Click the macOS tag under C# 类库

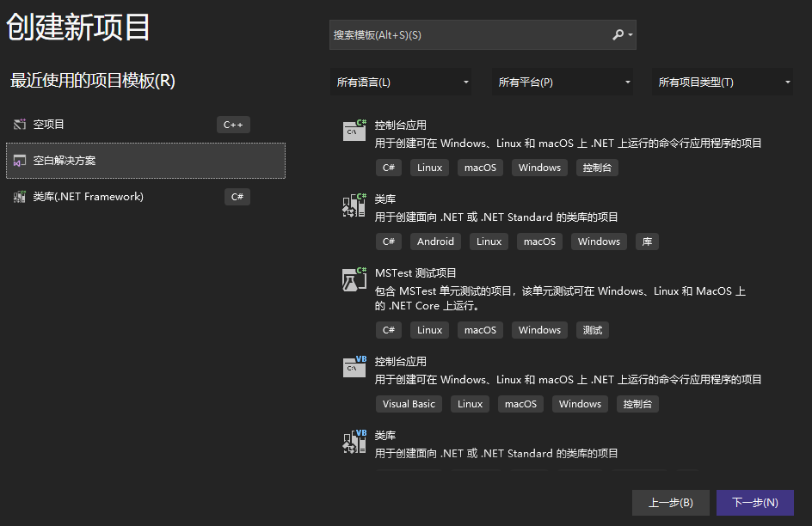click(x=539, y=242)
